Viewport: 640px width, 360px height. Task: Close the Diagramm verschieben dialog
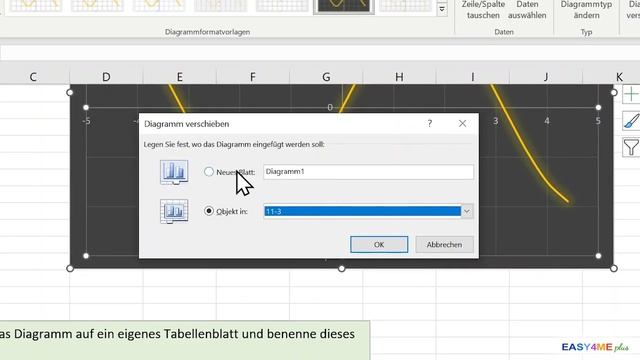pos(462,124)
